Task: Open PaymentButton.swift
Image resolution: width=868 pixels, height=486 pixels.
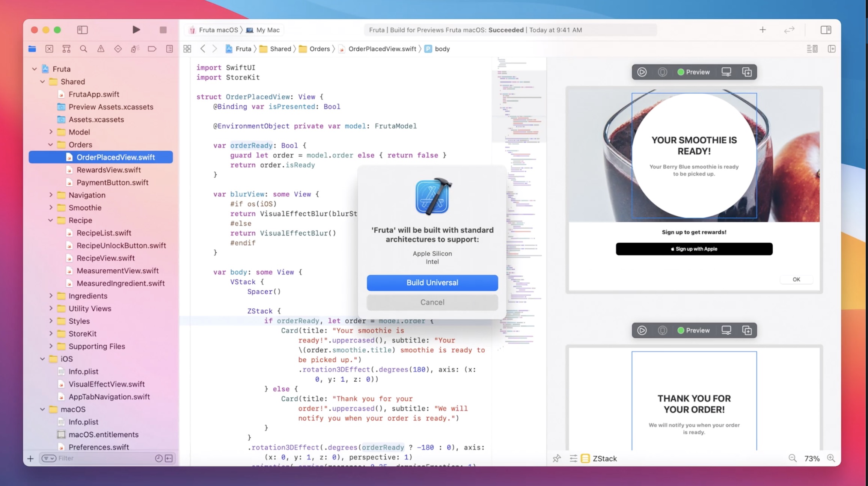Action: 101,183
